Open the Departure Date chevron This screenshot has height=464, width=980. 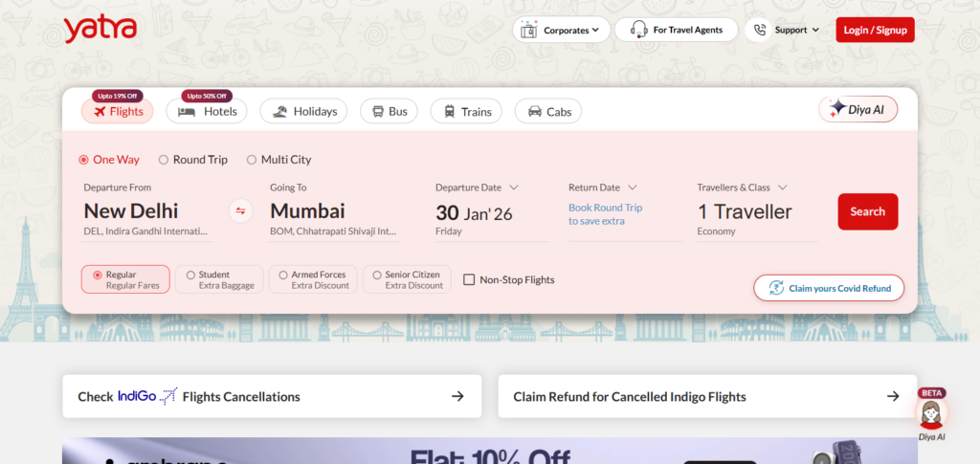tap(514, 188)
